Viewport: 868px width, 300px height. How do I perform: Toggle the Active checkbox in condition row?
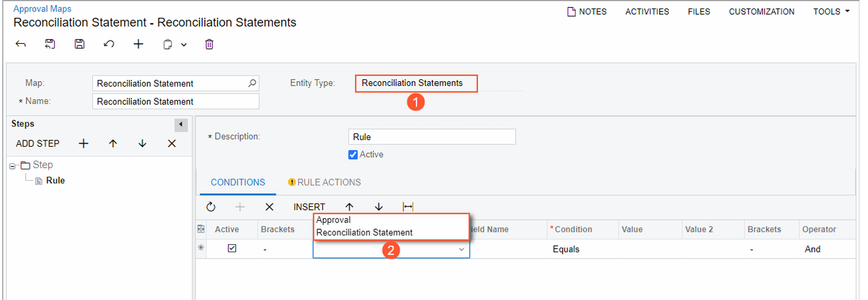232,249
